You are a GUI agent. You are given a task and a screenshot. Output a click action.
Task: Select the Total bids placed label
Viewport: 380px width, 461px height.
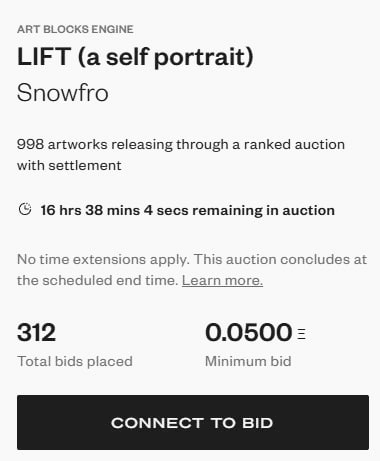tap(75, 361)
